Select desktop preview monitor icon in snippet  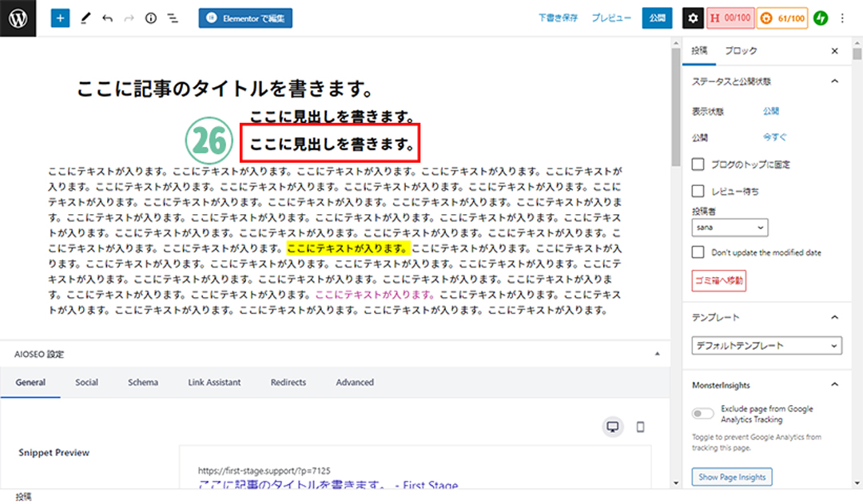tap(613, 427)
